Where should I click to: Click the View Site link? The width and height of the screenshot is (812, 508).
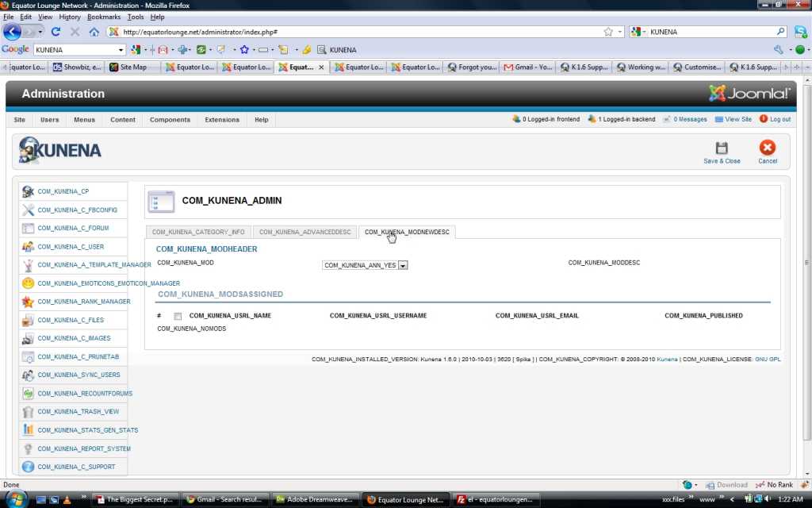[x=738, y=119]
